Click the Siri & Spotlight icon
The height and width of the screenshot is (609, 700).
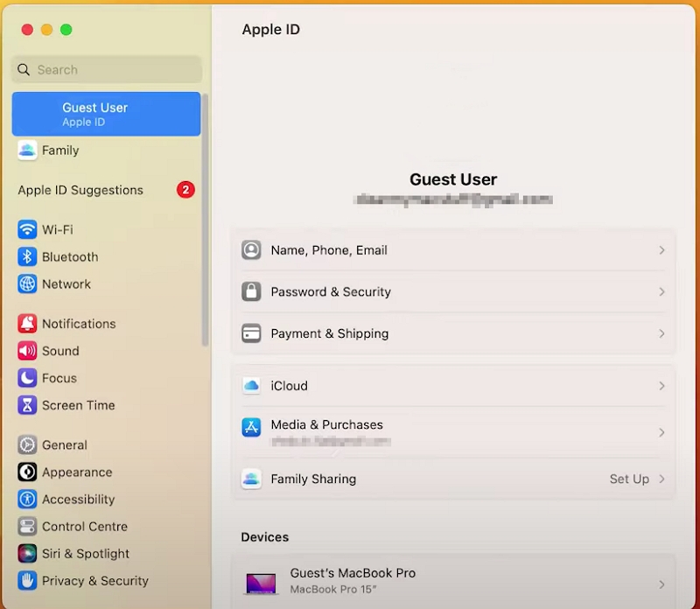(x=27, y=554)
